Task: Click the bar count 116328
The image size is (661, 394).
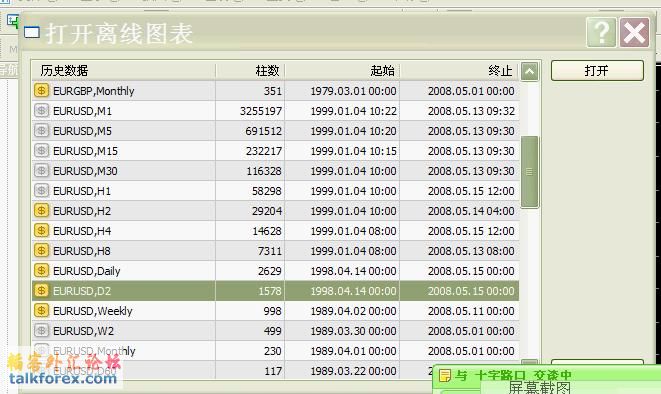Action: point(263,171)
